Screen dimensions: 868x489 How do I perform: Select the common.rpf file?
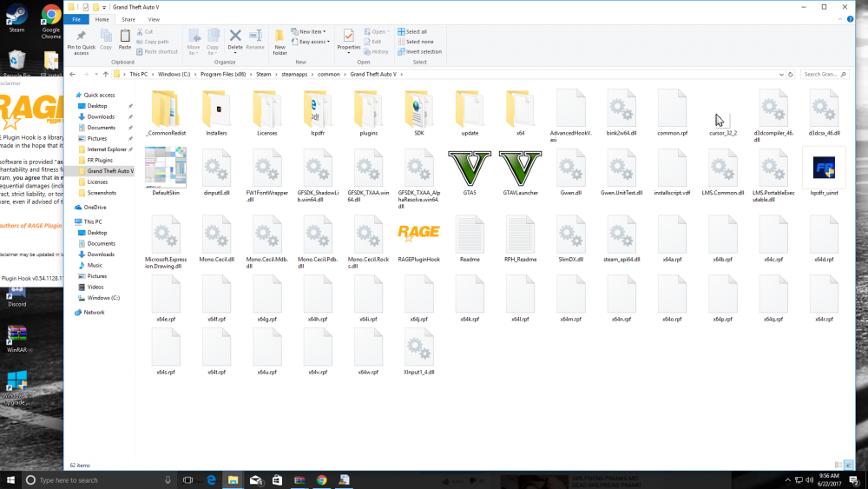[672, 109]
